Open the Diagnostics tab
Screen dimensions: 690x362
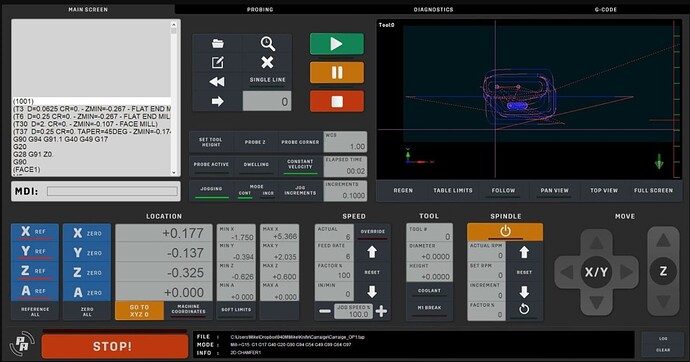pyautogui.click(x=433, y=9)
